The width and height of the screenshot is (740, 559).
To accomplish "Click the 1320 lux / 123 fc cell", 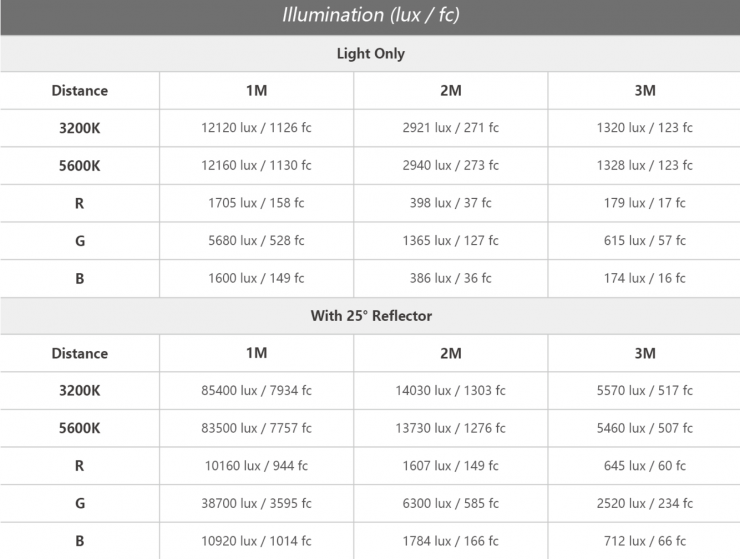I will tap(644, 128).
